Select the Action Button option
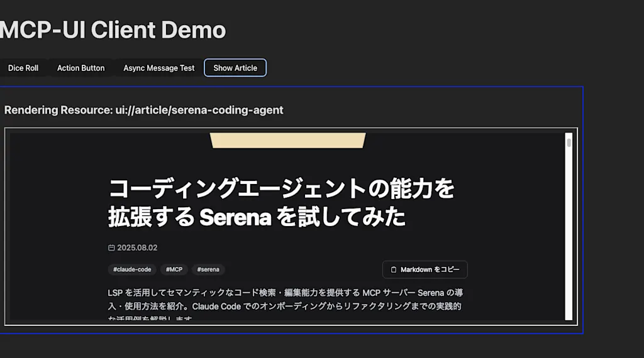Image resolution: width=644 pixels, height=358 pixels. click(81, 68)
